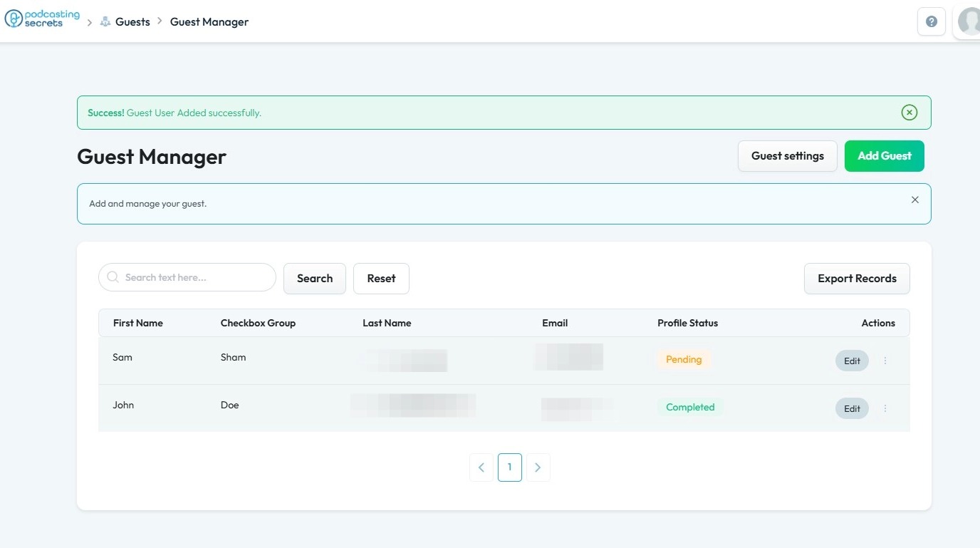Click the Podcasting Secrets logo
Screen dimensions: 980x548
[43, 19]
